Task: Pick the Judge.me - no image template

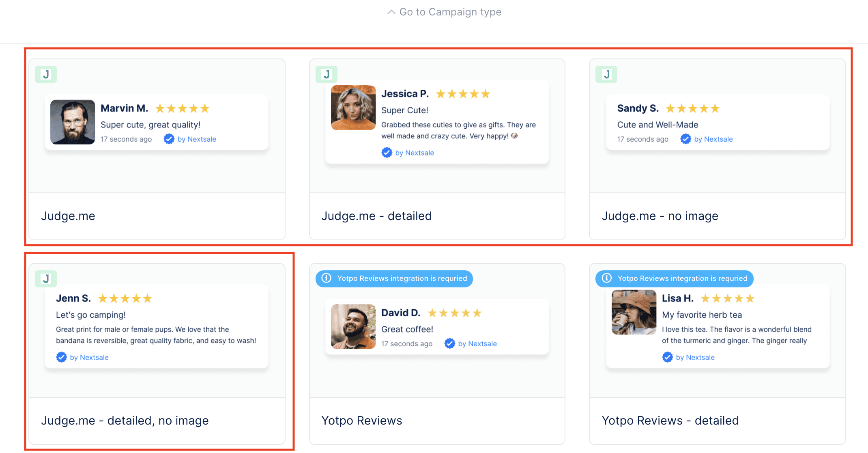Action: point(660,216)
